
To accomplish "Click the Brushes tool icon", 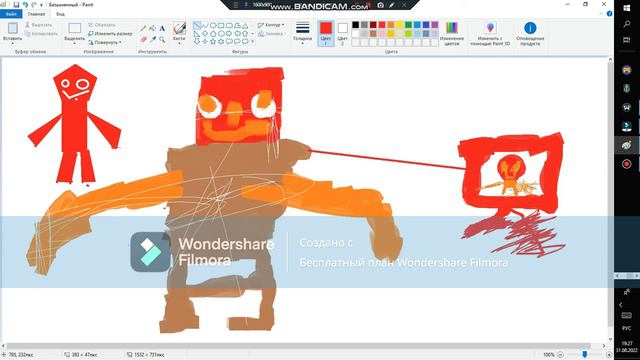I will point(179,28).
